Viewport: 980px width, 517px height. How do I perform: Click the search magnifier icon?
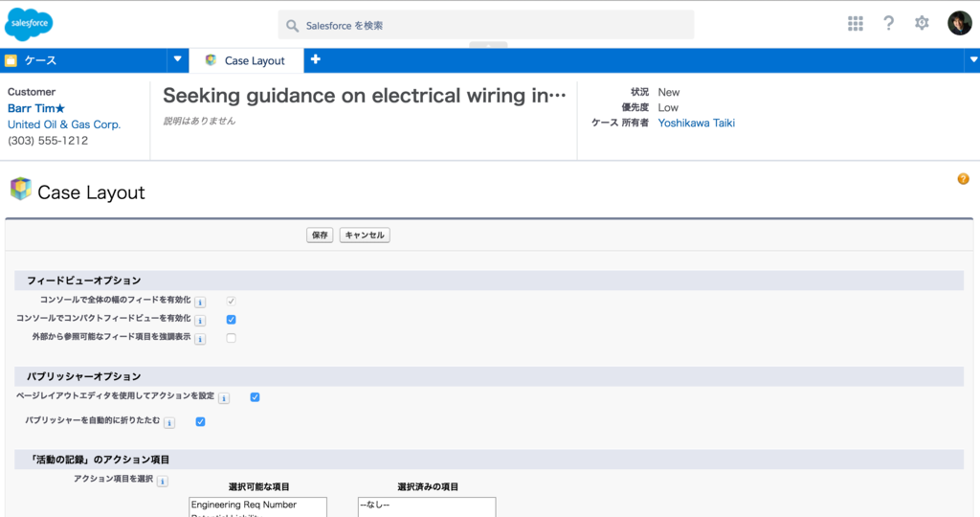pyautogui.click(x=292, y=26)
